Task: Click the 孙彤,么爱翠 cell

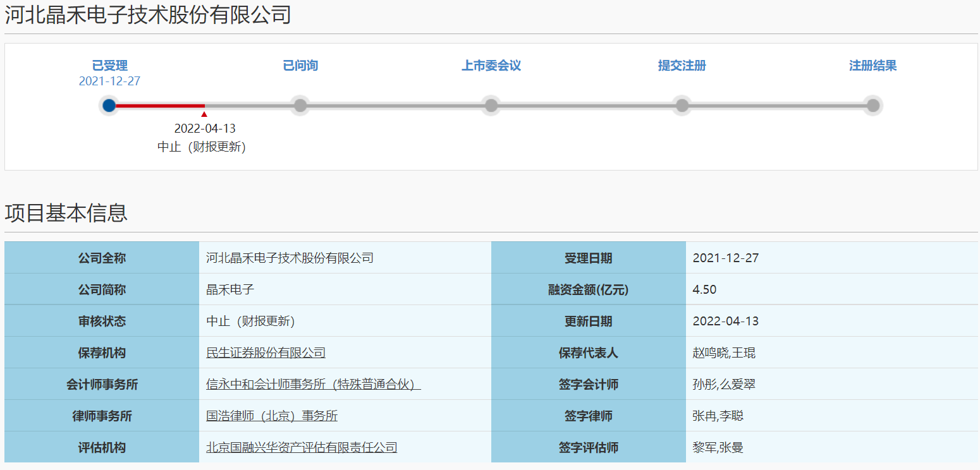Action: point(832,384)
